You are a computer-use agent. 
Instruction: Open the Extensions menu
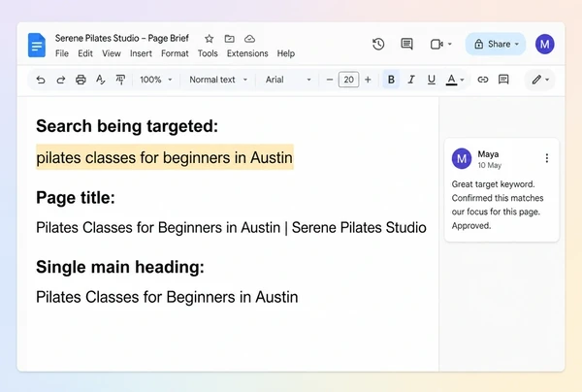coord(247,53)
